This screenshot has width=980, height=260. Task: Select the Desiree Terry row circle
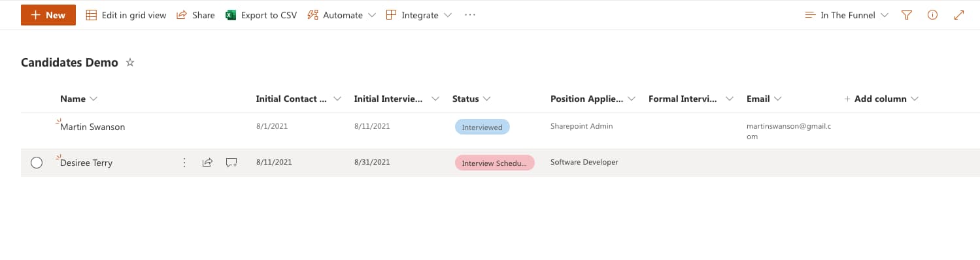pyautogui.click(x=37, y=163)
